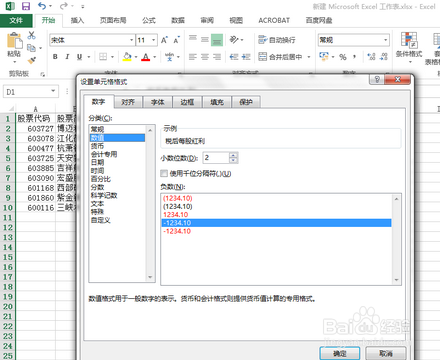Viewport: 440px width, 360px height.
Task: Apply the red font color A
Action: pos(146,57)
